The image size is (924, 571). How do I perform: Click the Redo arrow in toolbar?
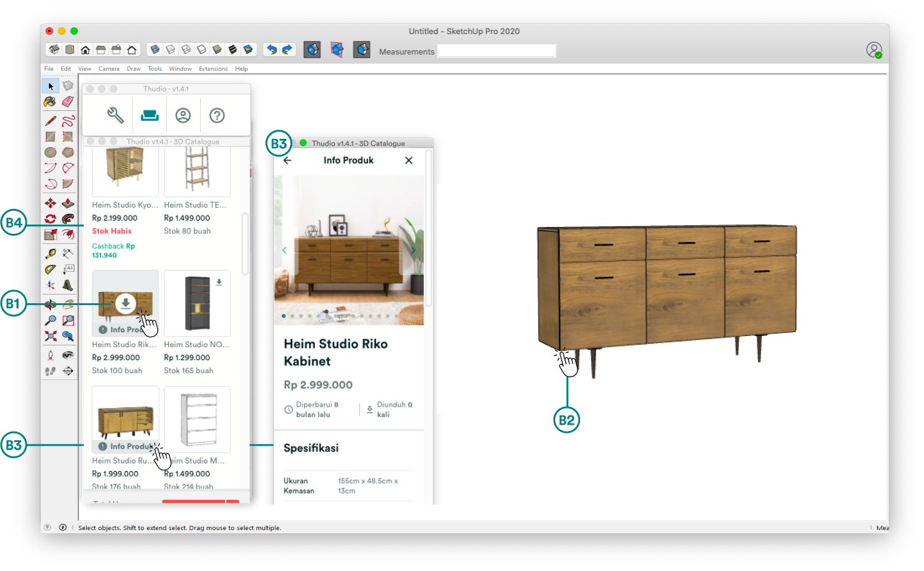pos(287,50)
